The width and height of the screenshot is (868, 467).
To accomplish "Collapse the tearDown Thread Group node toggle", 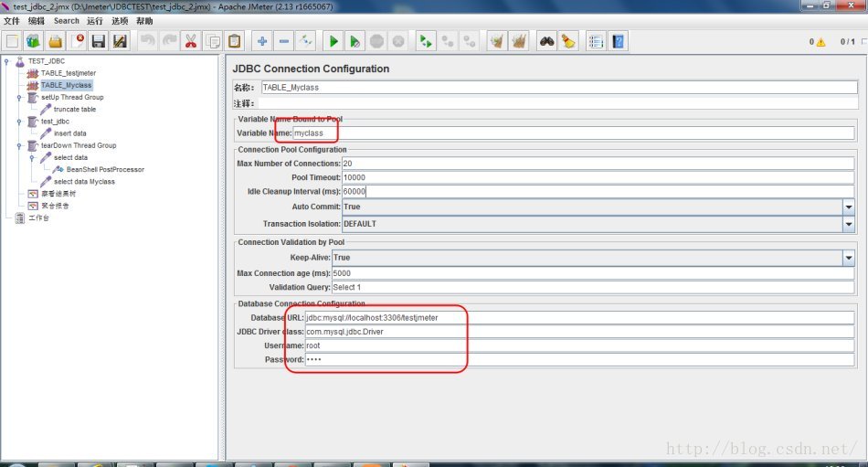I will (x=19, y=145).
